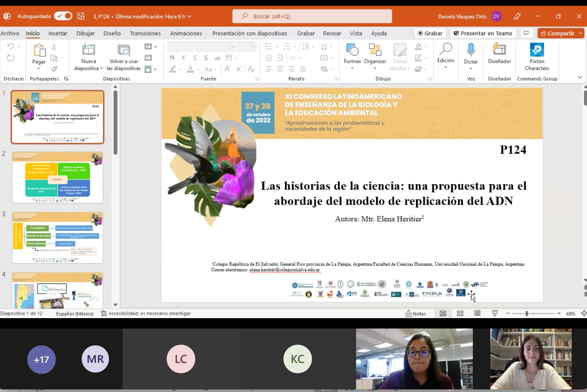
Task: Click the Nueva diapositiva icon
Action: coord(88,50)
